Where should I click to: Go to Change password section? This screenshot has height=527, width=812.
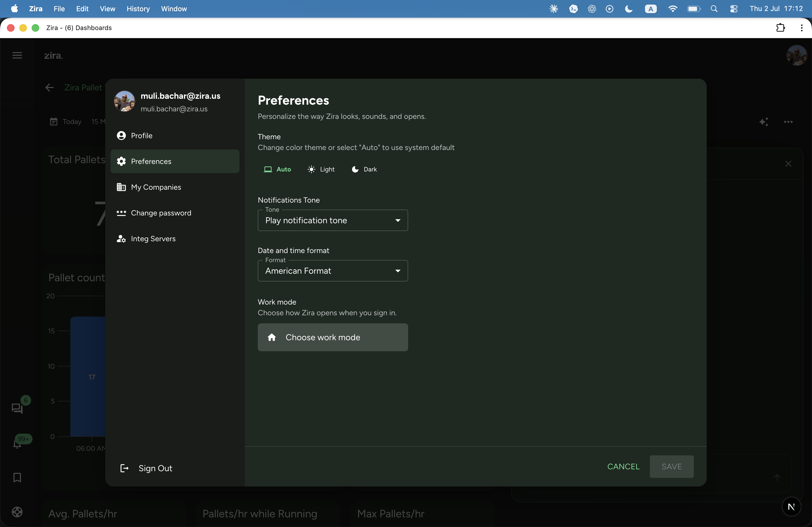coord(175,213)
